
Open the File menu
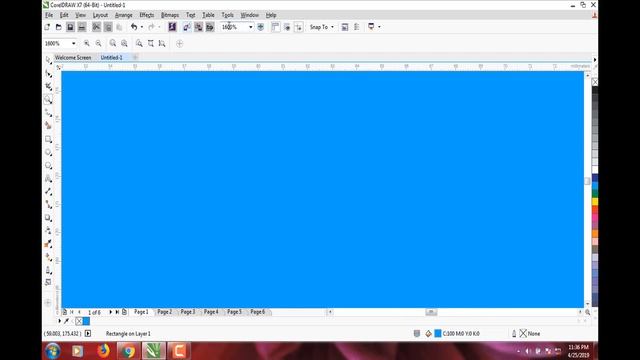coord(49,15)
